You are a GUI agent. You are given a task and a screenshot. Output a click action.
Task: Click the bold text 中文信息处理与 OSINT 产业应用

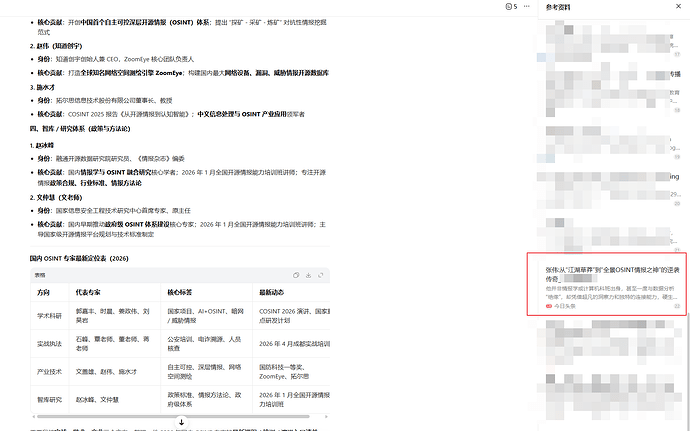pos(242,114)
